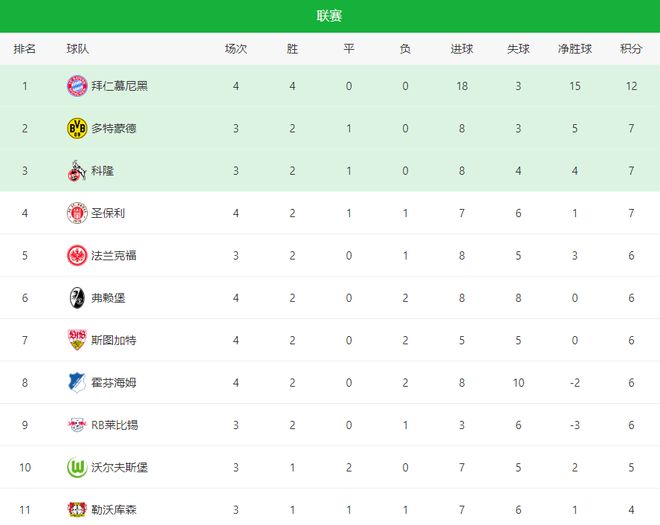The image size is (660, 525).
Task: Open the 多特蒙德 team link
Action: [x=114, y=128]
